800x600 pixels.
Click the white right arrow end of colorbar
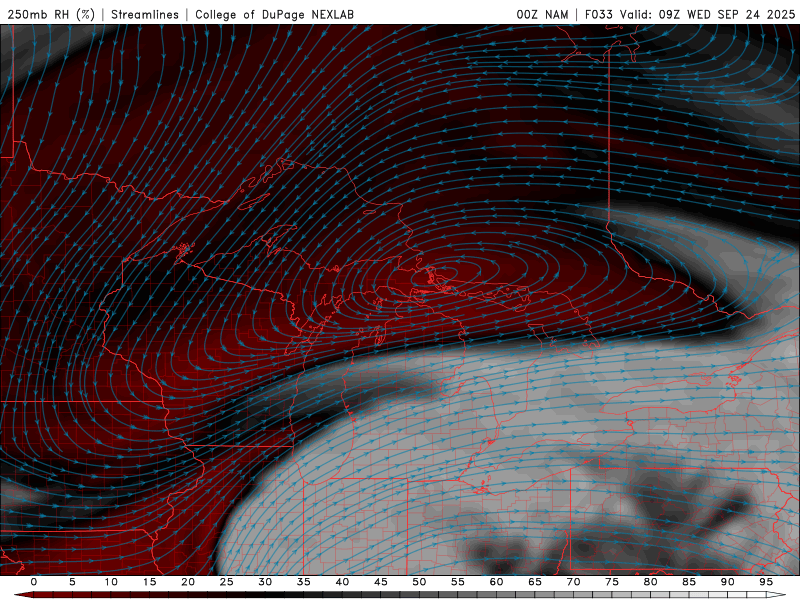tap(777, 595)
